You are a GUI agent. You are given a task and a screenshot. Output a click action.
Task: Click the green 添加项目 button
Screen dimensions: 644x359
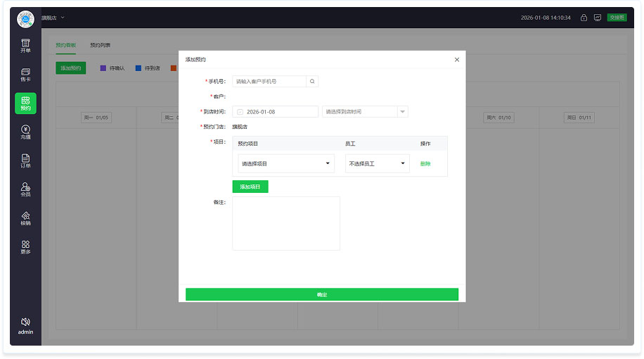[250, 187]
